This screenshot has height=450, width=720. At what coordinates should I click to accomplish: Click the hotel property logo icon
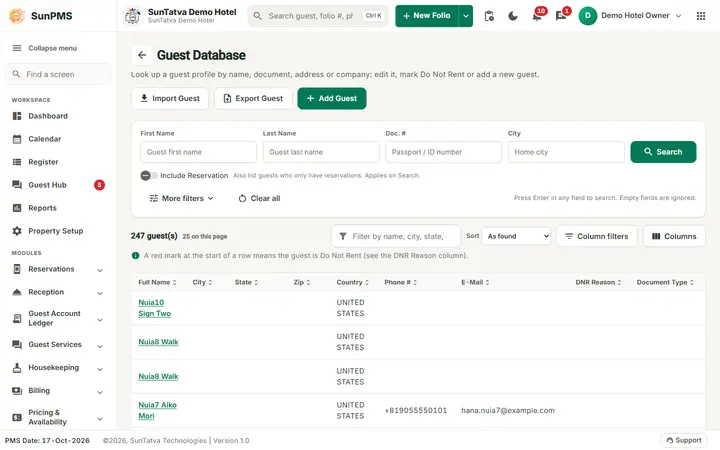click(133, 16)
